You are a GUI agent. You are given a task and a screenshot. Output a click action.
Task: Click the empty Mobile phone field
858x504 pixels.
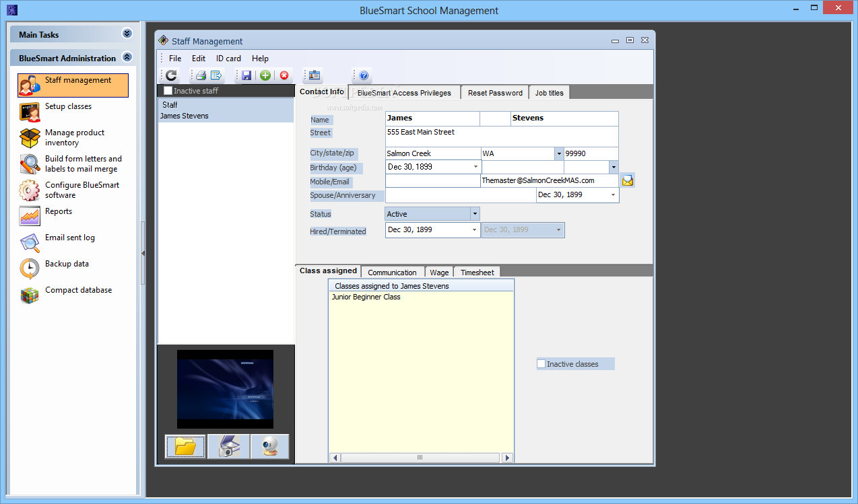[432, 181]
